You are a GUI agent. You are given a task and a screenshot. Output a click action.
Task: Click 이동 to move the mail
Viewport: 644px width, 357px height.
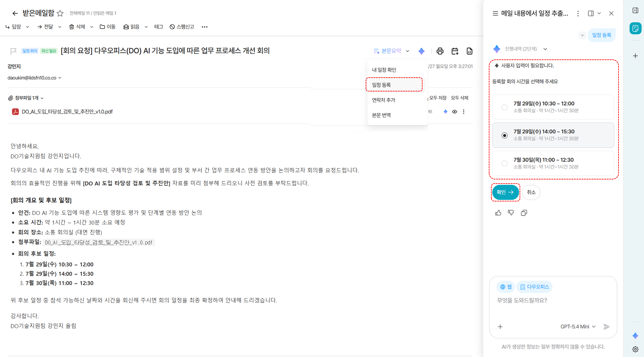[107, 27]
